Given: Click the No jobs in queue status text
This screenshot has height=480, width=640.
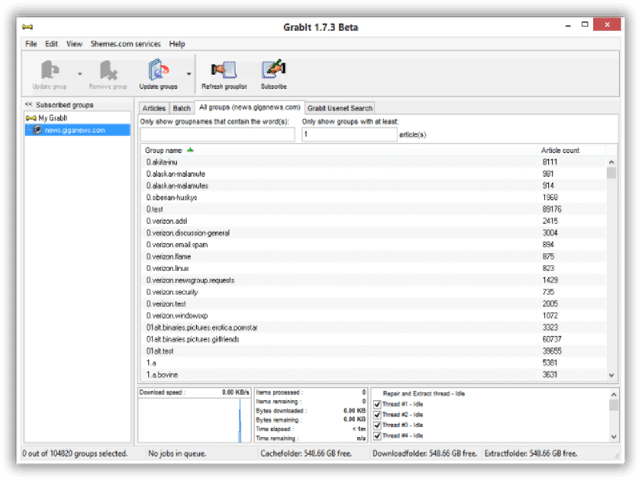Looking at the screenshot, I should click(177, 454).
